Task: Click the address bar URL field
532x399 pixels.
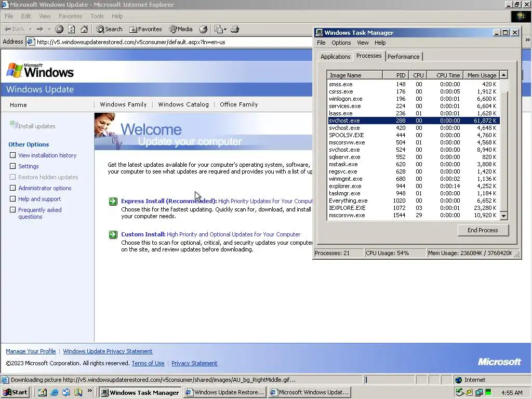Action: [170, 42]
